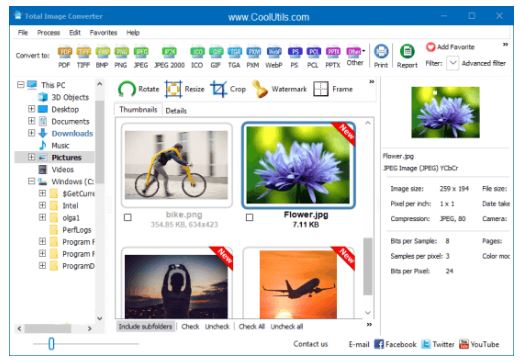Open the Favorites menu
Screen dimensions: 520x361
click(x=103, y=32)
